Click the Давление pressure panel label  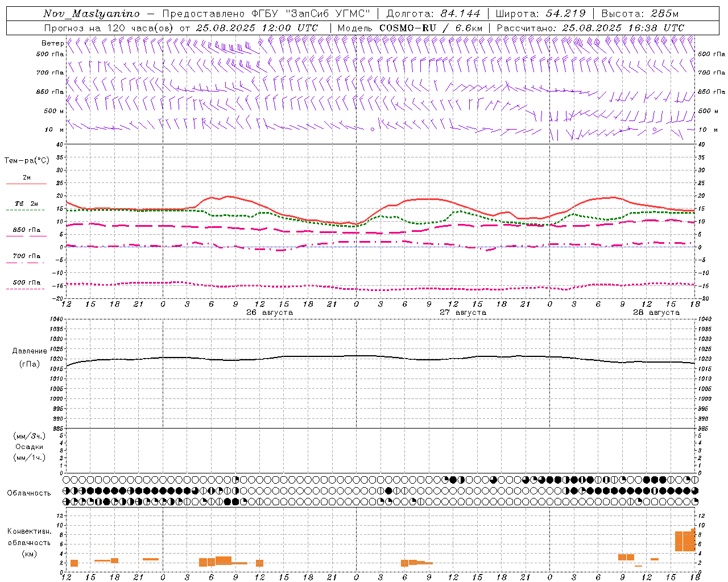30,351
